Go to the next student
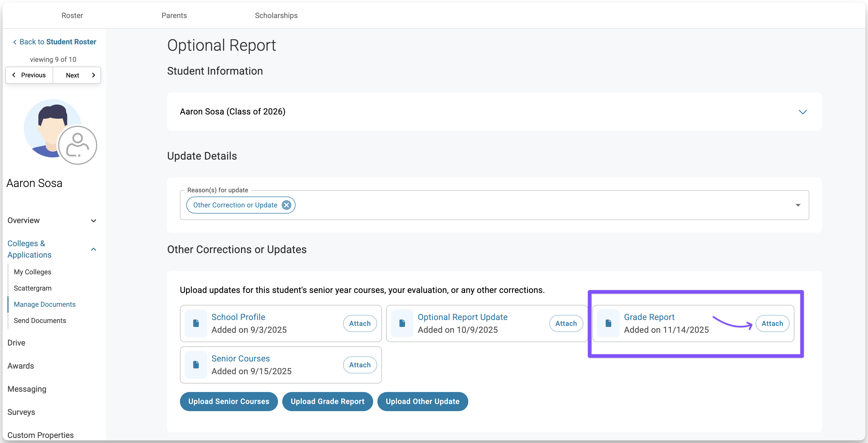868x443 pixels. [77, 75]
